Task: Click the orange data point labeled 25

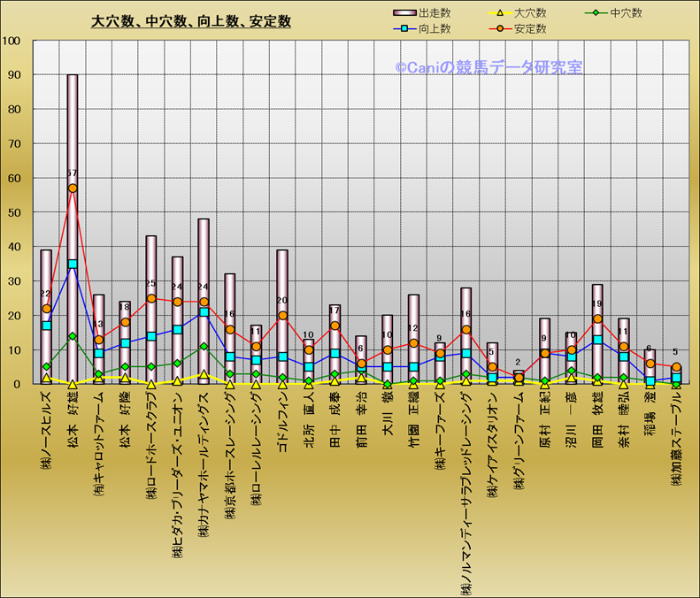Action: click(x=150, y=298)
